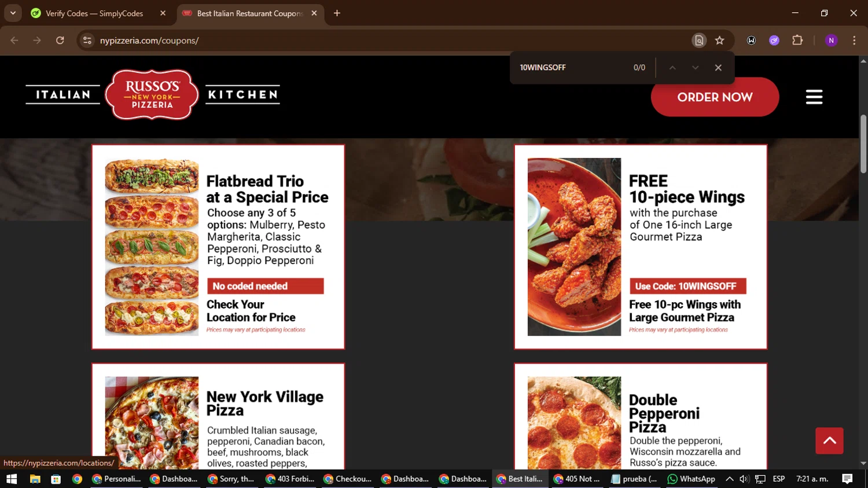Screen dimensions: 868x488
Task: Open WhatsApp from the taskbar
Action: pos(692,479)
